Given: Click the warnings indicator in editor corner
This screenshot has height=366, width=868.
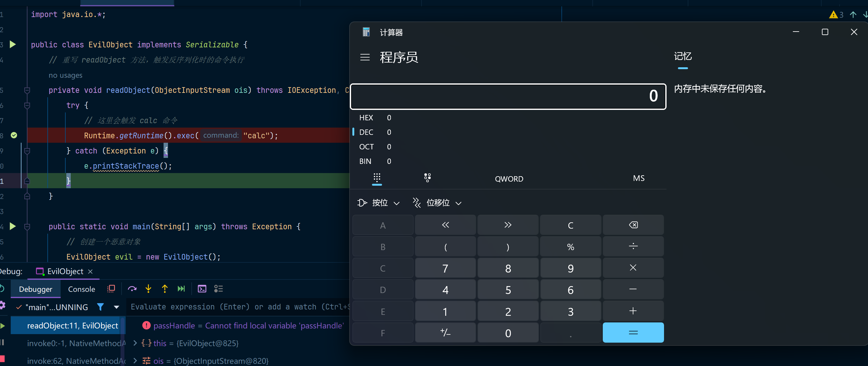Looking at the screenshot, I should 836,15.
